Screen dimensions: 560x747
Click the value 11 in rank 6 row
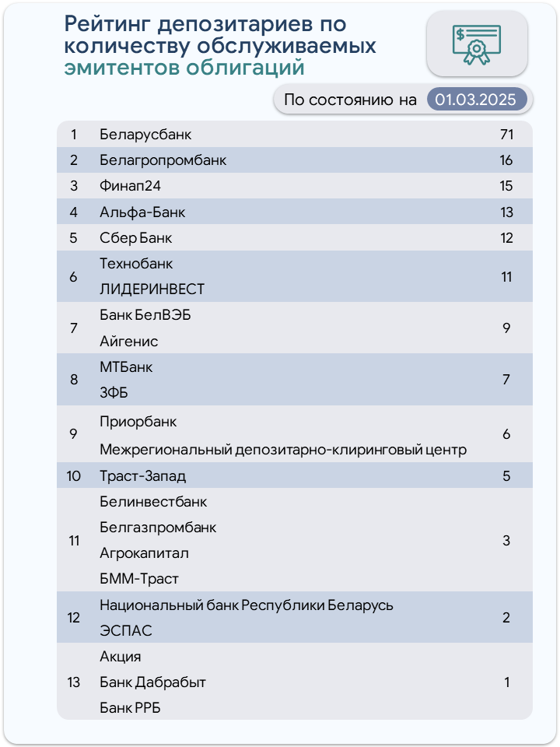(x=506, y=277)
